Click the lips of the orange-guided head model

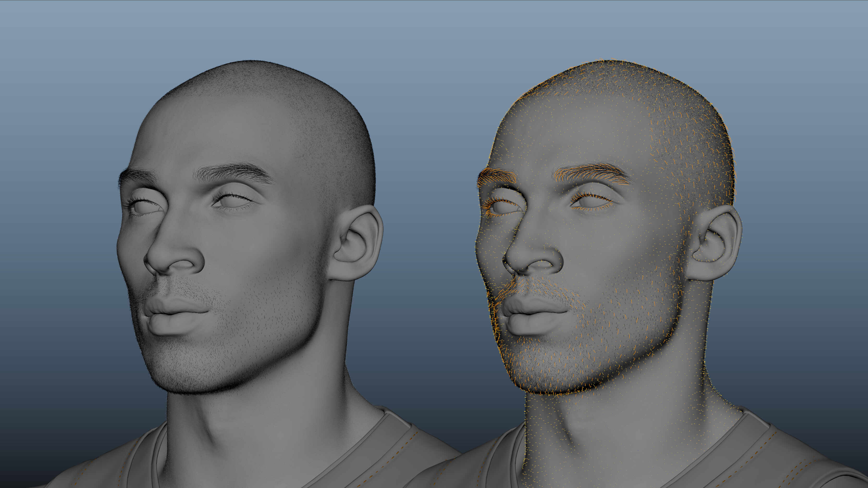click(x=534, y=315)
